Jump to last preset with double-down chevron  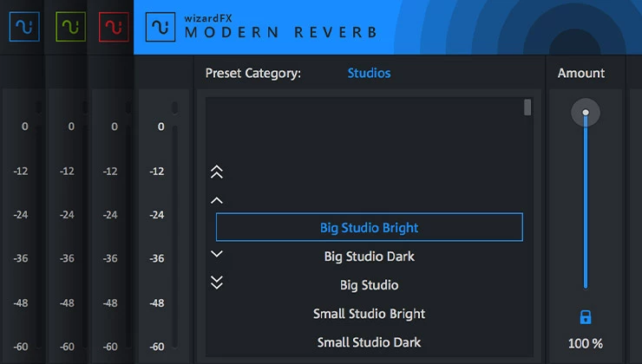click(217, 283)
